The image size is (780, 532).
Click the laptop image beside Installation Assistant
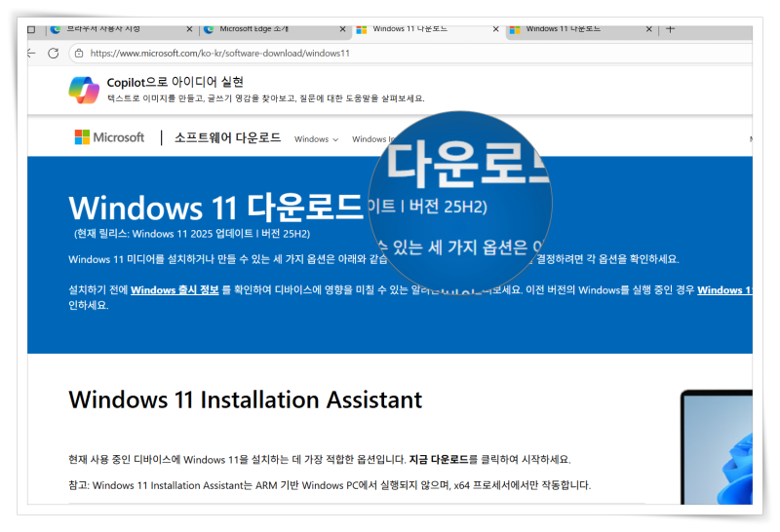717,447
